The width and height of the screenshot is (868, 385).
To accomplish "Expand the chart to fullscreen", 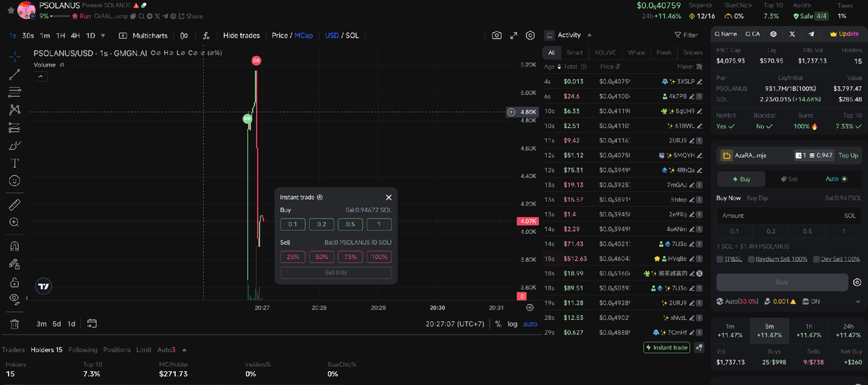I will 514,35.
